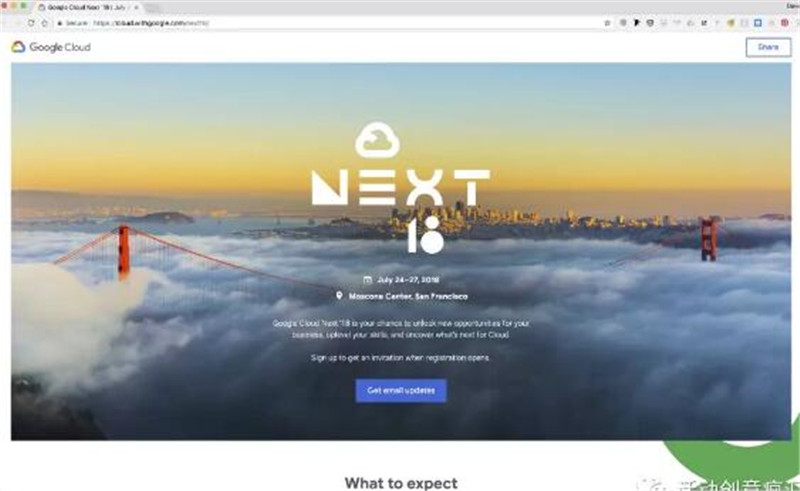This screenshot has height=491, width=800.
Task: Click the home icon beside reload
Action: point(44,23)
